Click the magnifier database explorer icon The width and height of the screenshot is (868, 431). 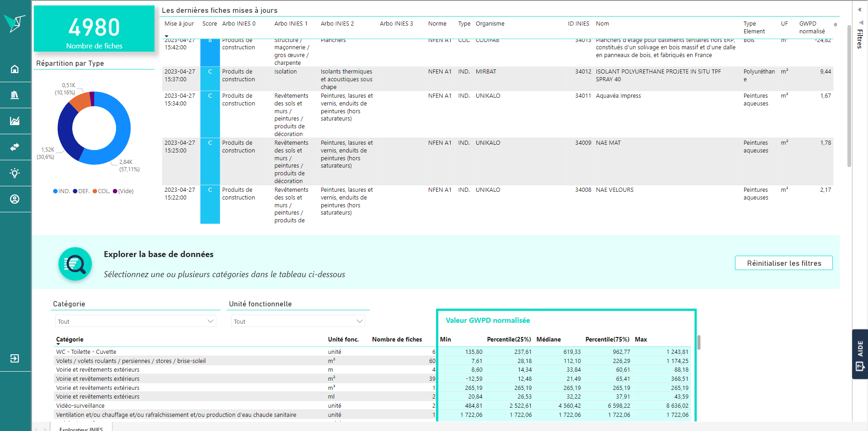pyautogui.click(x=75, y=264)
